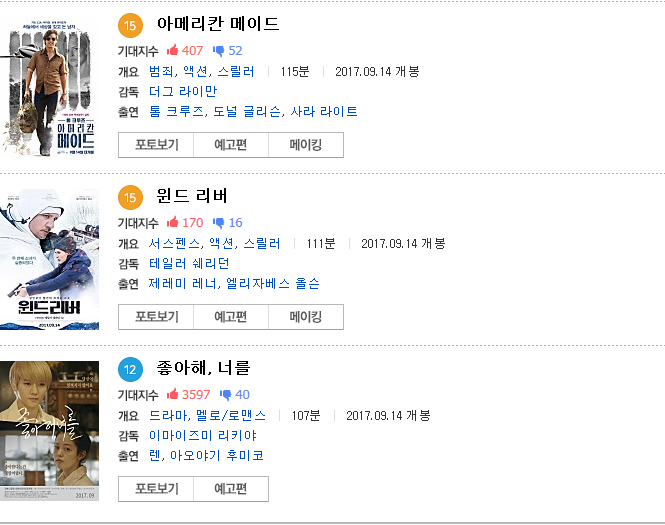The height and width of the screenshot is (525, 665).
Task: Click thumbs-down icon for 좋아해, 너를
Action: (226, 395)
